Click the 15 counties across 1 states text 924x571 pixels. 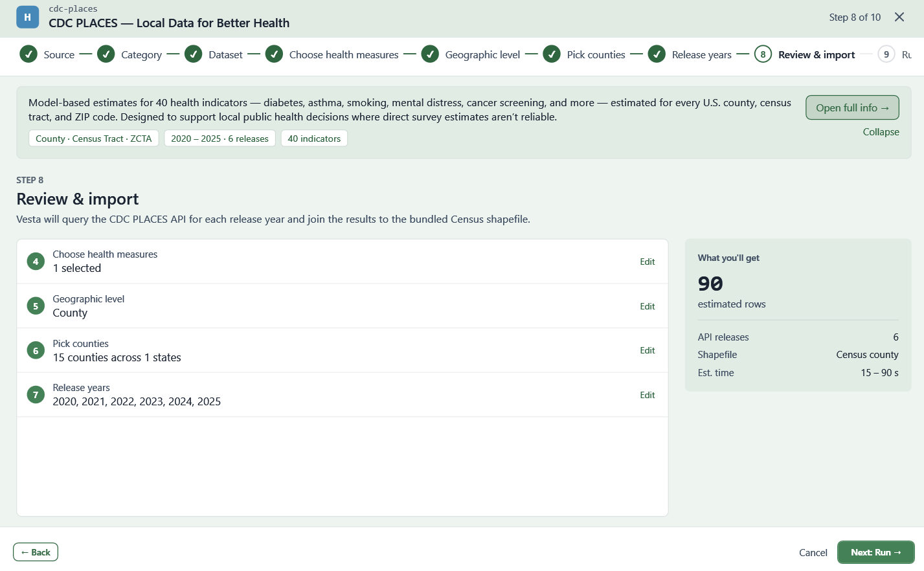click(117, 357)
